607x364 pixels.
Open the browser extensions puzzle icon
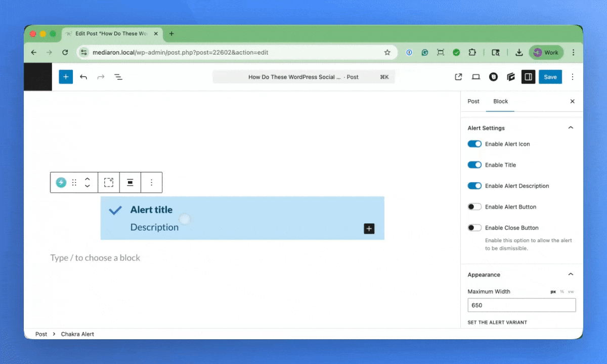tap(472, 52)
